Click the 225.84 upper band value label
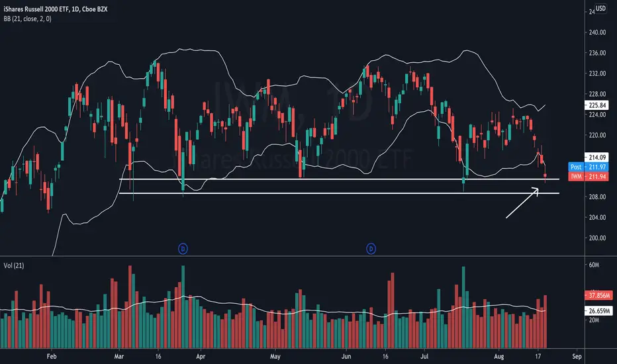The image size is (617, 364). [x=596, y=105]
